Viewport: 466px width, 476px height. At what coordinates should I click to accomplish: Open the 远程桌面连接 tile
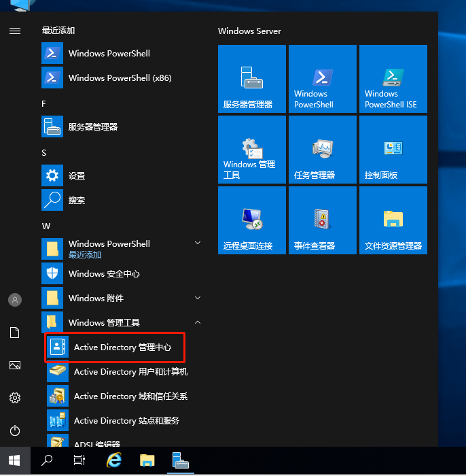click(251, 220)
